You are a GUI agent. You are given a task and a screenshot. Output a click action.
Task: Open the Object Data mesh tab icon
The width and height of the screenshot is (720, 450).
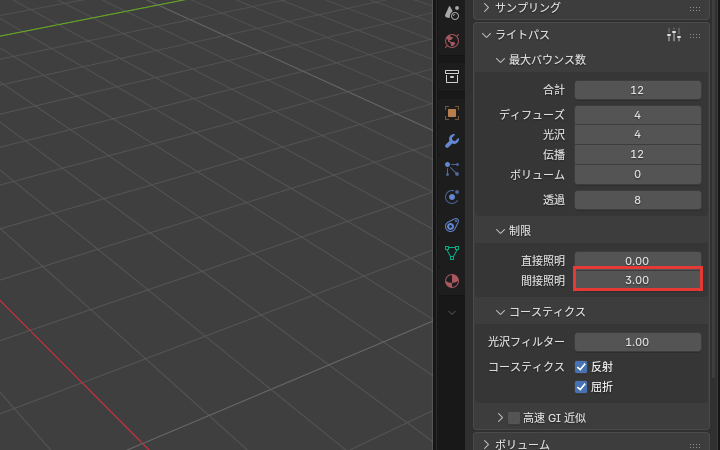click(452, 253)
